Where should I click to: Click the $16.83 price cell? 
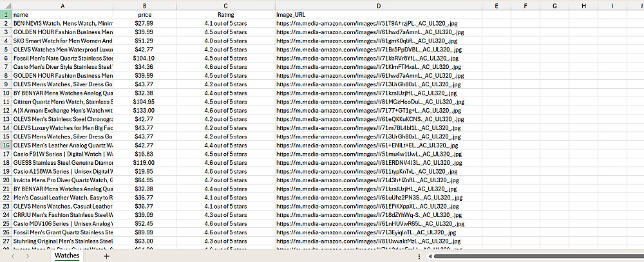[x=144, y=154]
